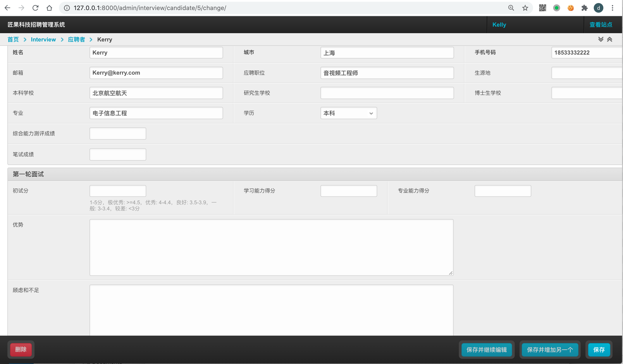The width and height of the screenshot is (623, 364).
Task: Click the zoom magnifier icon in address bar
Action: click(511, 8)
